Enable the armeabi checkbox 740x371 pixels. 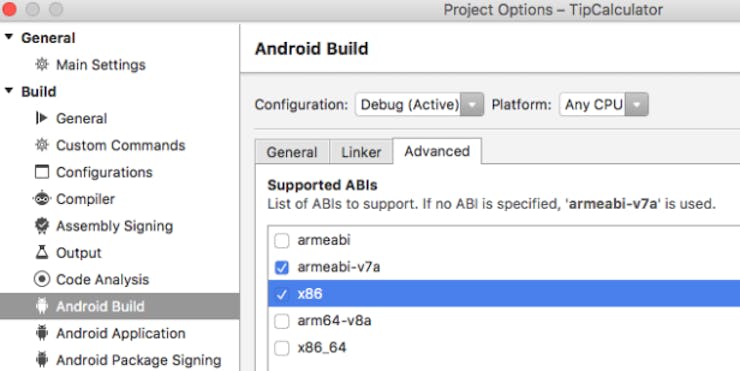click(282, 241)
